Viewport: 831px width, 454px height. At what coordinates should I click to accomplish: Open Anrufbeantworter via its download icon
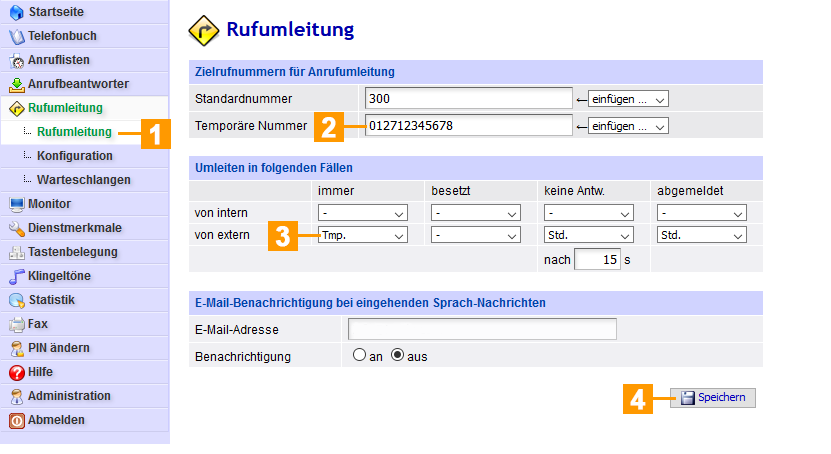tap(16, 84)
